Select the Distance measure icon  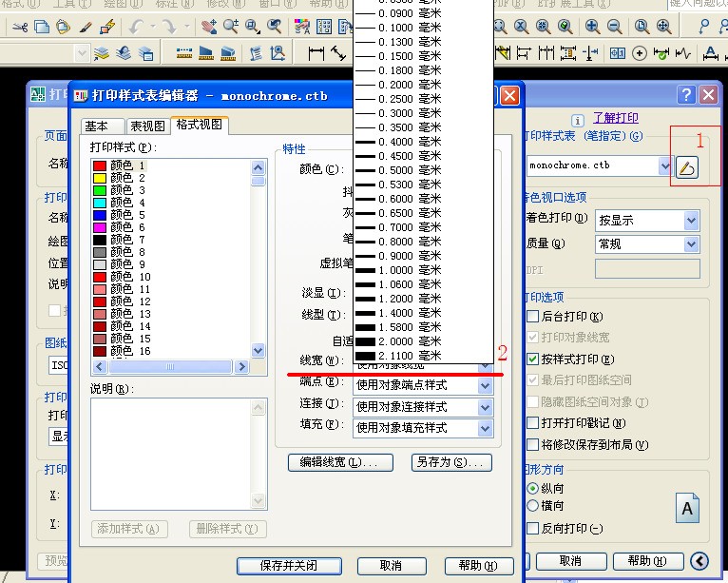pos(184,54)
